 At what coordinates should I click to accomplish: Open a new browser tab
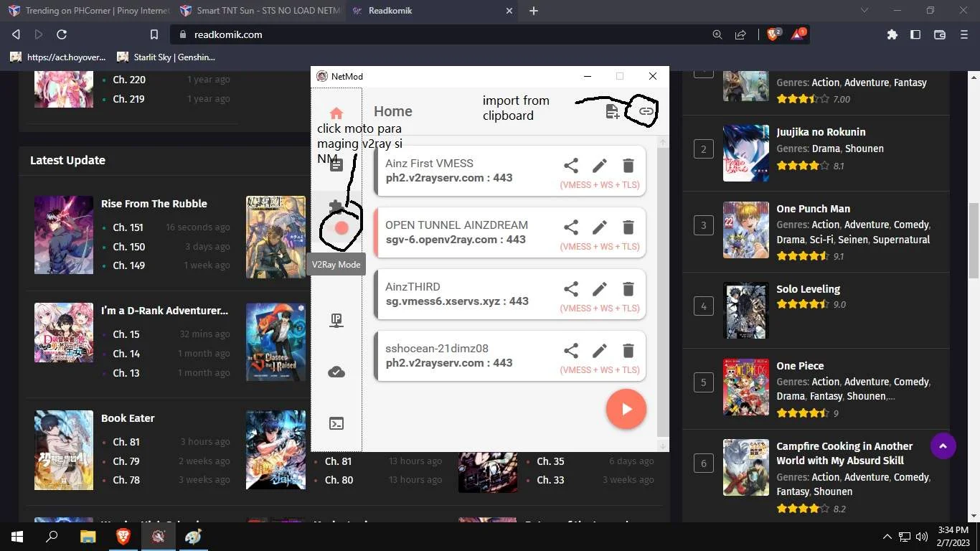(533, 11)
